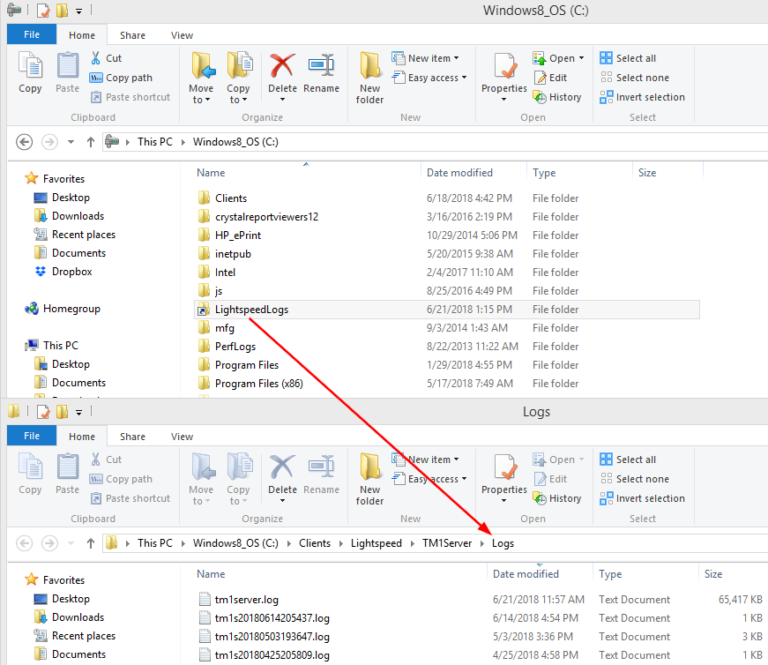Open quick access toolbar dropdown in top window

79,11
